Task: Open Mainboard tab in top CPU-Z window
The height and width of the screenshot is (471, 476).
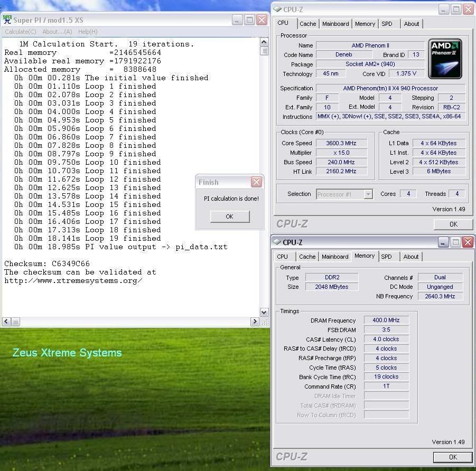Action: 335,24
